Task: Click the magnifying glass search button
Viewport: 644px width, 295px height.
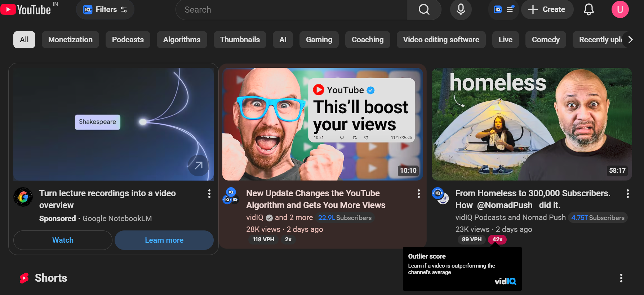Action: (424, 10)
